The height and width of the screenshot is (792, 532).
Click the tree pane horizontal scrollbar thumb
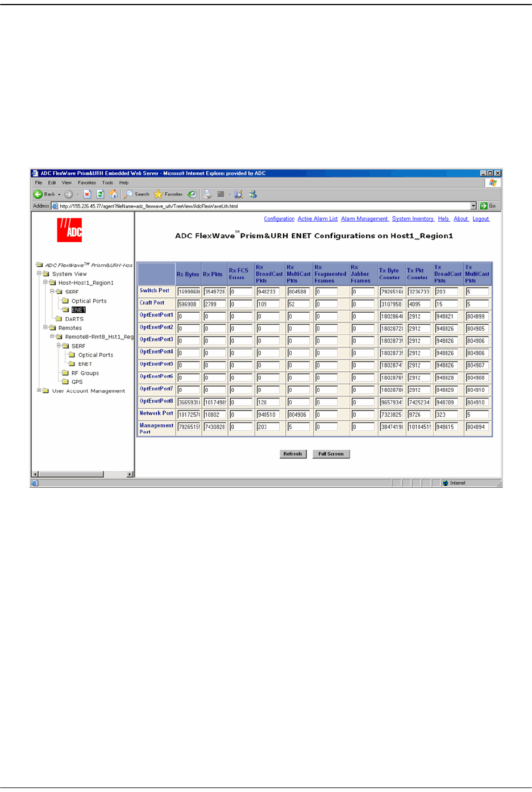click(70, 474)
